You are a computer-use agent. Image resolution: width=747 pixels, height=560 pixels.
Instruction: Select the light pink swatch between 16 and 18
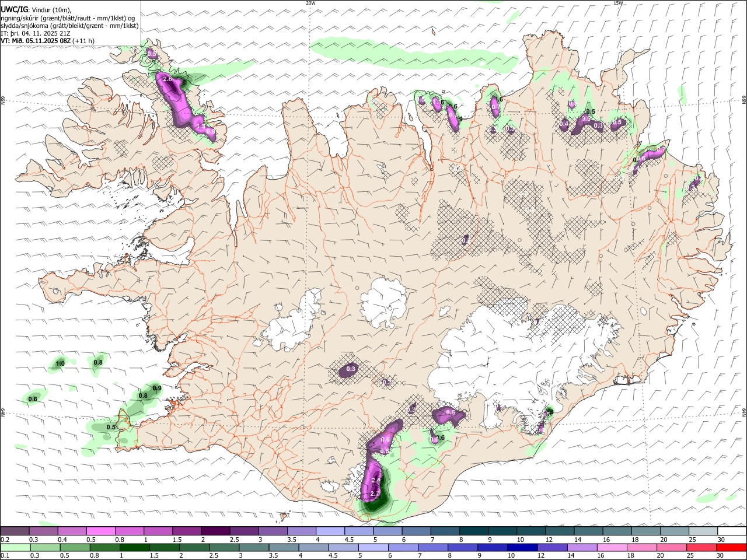pyautogui.click(x=612, y=547)
